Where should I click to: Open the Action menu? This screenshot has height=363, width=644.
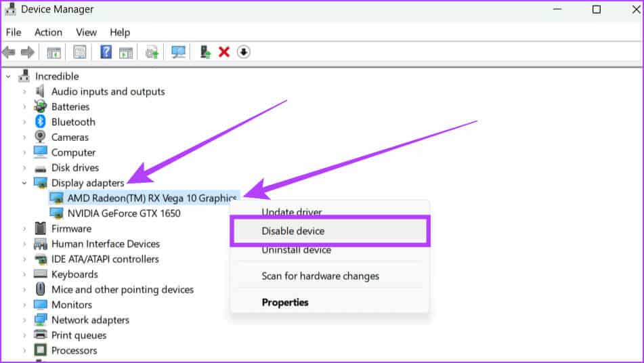click(49, 32)
